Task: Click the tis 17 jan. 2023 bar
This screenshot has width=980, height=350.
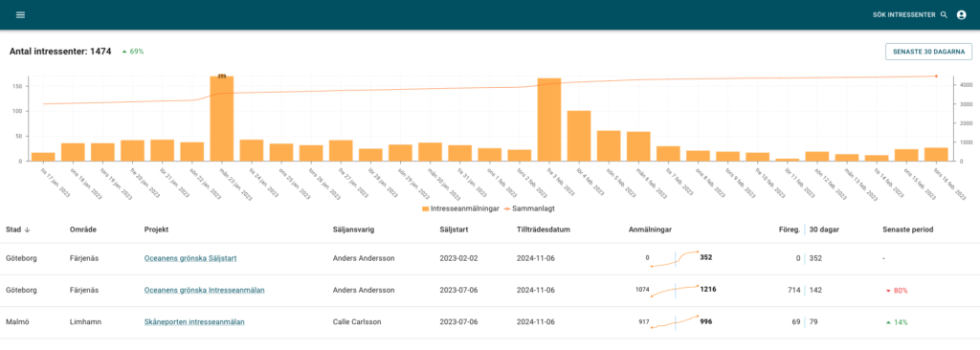Action: tap(43, 157)
